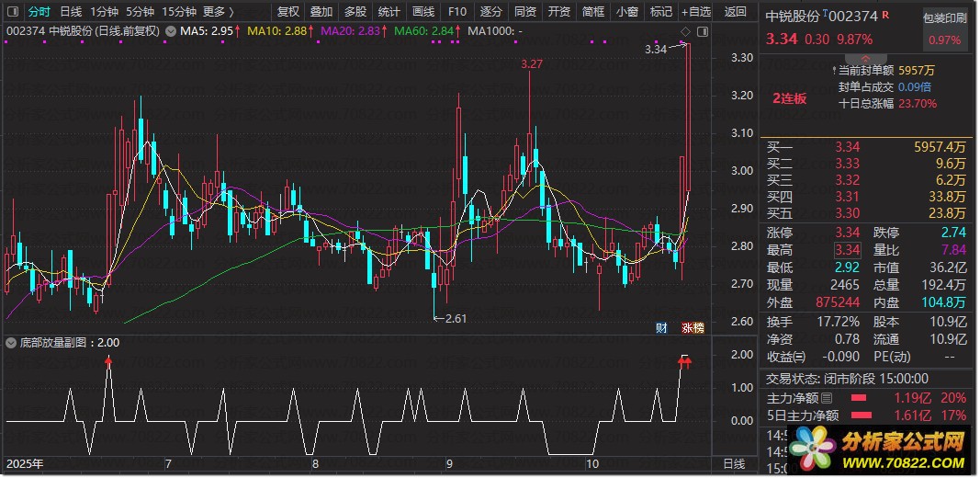Screen dimensions: 980x478
Task: Click the 5日主力净额 row
Action: coord(865,415)
